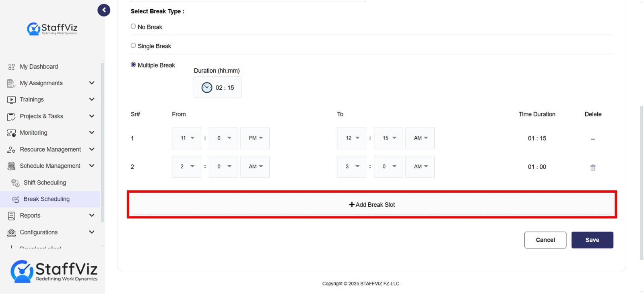
Task: Expand the Configurations menu chevron
Action: (92, 232)
